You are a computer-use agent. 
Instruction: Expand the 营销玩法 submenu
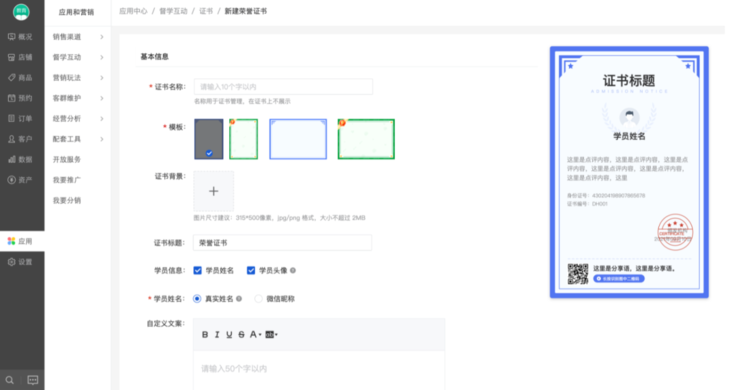click(x=78, y=78)
